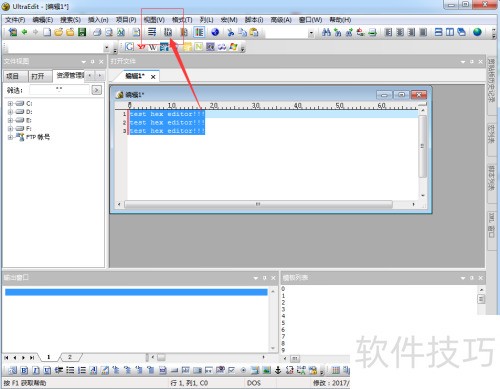
Task: Pin the output window panel
Action: point(265,278)
